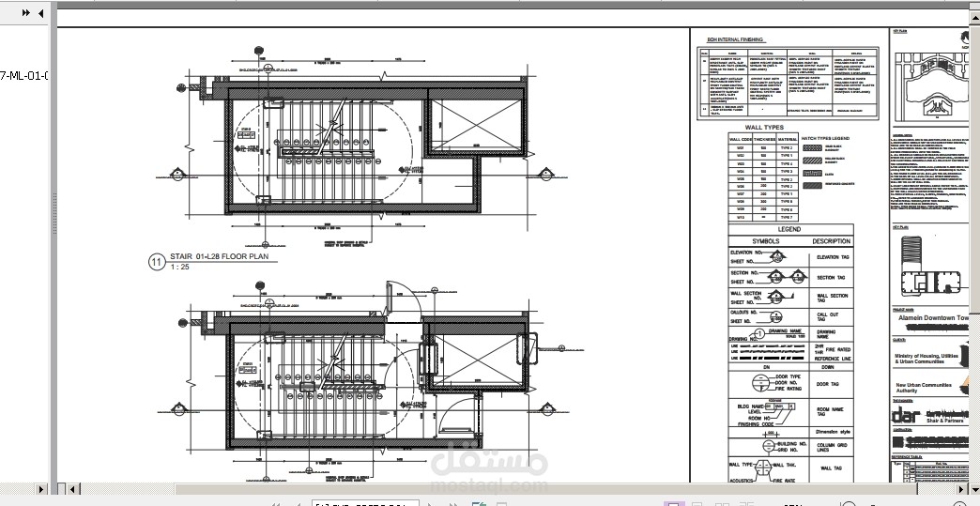Click the 'STAIR 01-L28 FLOOR PLAN' drawing title
The width and height of the screenshot is (980, 506).
click(x=220, y=256)
